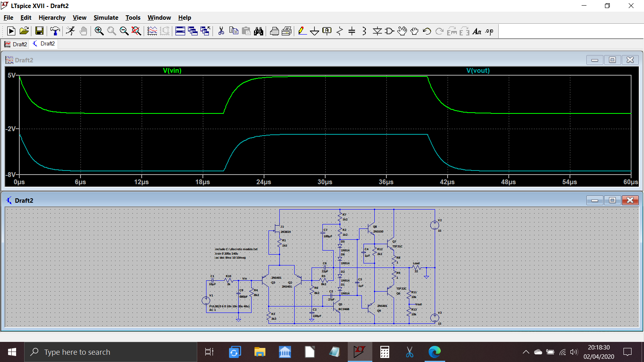
Task: Autorange the waveform plot icon
Action: [152, 31]
